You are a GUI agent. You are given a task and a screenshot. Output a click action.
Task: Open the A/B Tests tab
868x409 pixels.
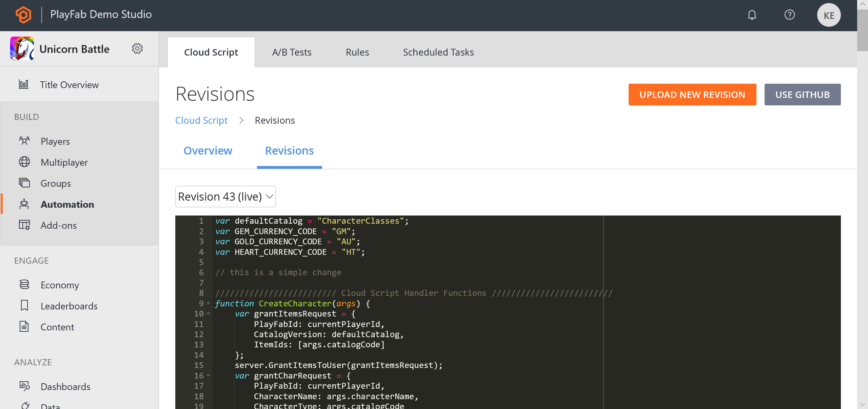click(x=292, y=52)
